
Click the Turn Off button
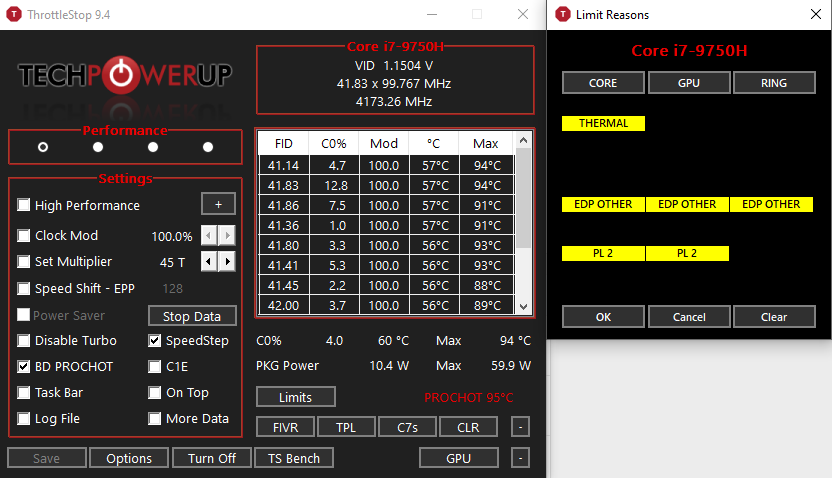point(212,458)
